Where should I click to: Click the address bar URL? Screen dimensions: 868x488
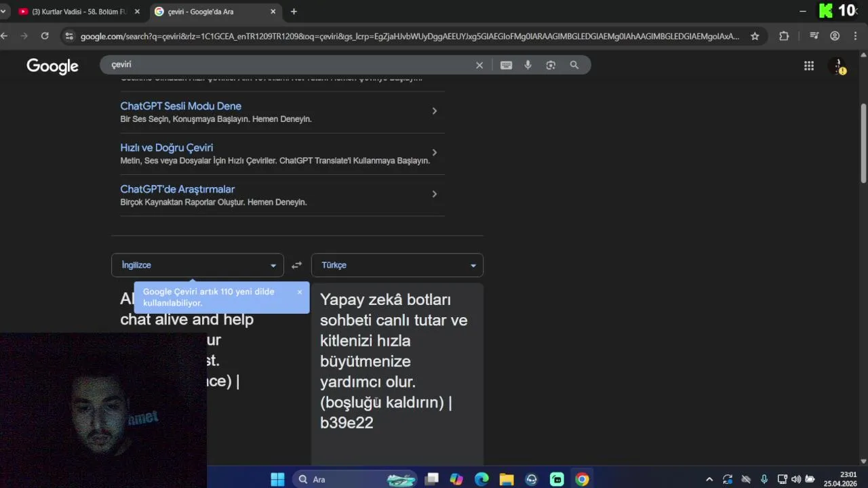click(410, 36)
